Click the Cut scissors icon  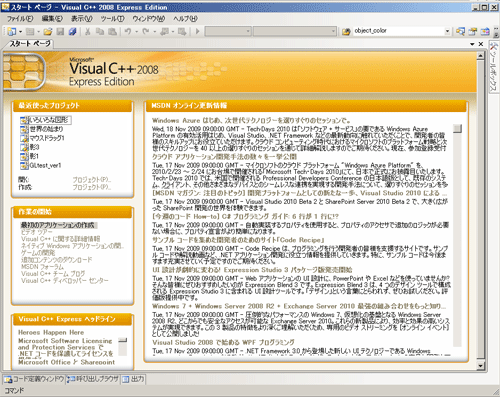pos(88,31)
